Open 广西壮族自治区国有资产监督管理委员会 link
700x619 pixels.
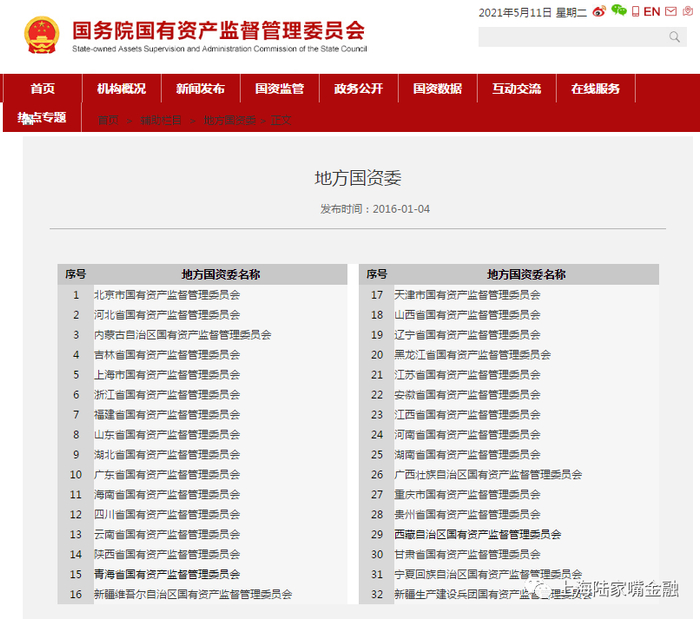coord(488,475)
